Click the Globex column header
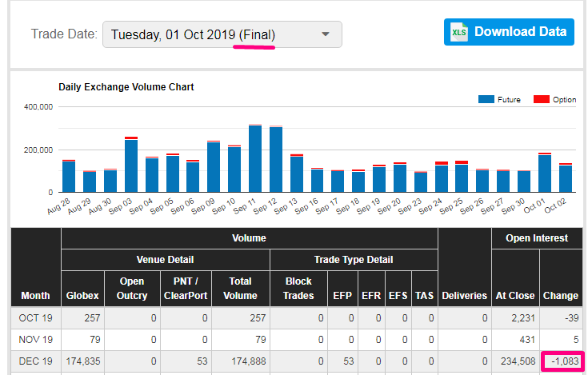 point(82,295)
